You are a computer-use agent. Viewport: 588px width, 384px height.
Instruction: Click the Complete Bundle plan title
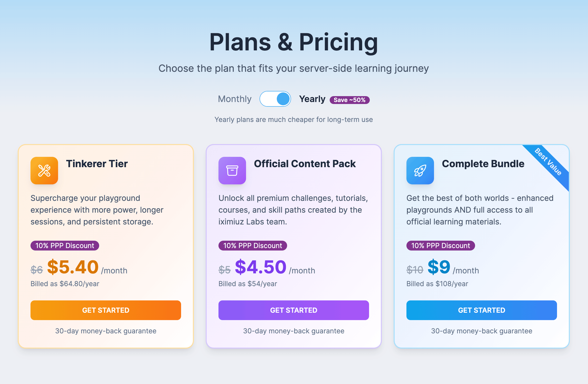click(483, 164)
